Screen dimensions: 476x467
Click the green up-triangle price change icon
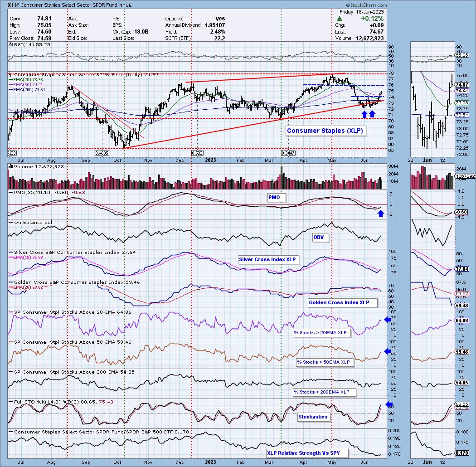click(x=340, y=19)
